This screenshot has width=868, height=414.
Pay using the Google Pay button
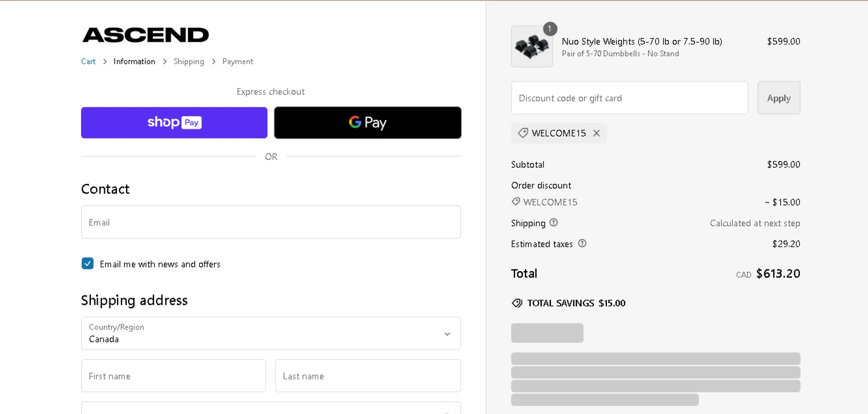pos(367,123)
